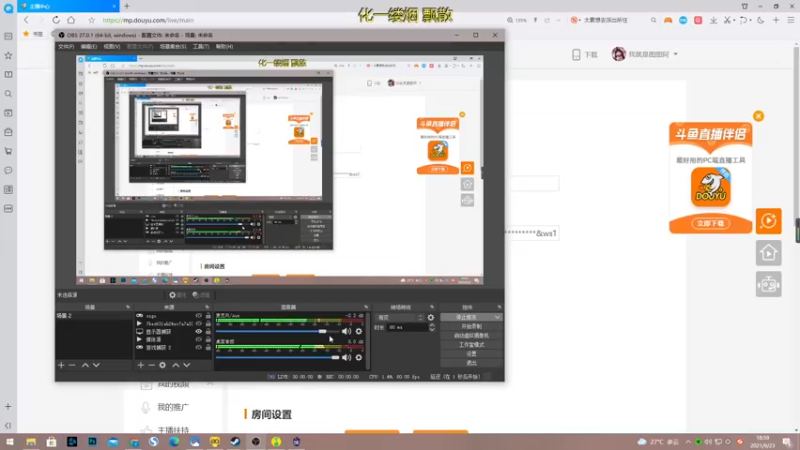
Task: Close the Douyu assistant ad popup
Action: [x=759, y=116]
